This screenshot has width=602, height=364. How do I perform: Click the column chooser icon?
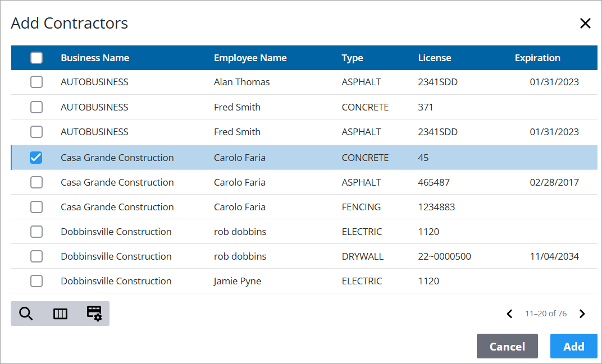[60, 314]
